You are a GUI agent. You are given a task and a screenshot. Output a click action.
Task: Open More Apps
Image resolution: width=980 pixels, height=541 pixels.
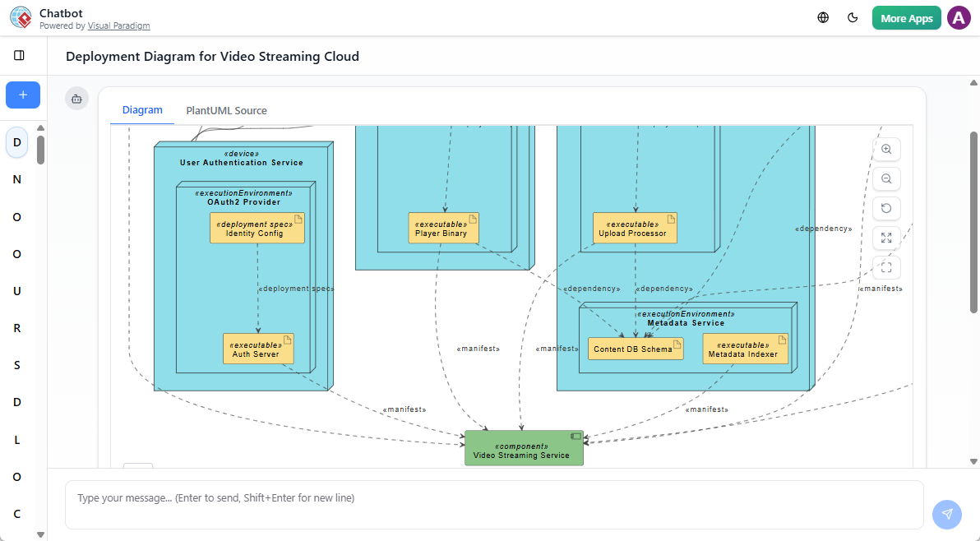[906, 16]
